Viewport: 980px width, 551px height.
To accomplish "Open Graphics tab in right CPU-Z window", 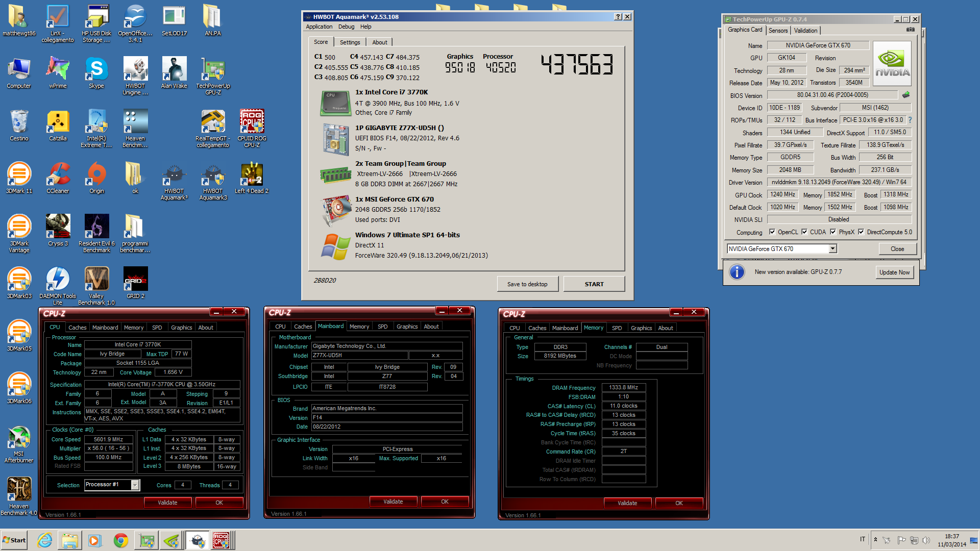I will [x=642, y=328].
